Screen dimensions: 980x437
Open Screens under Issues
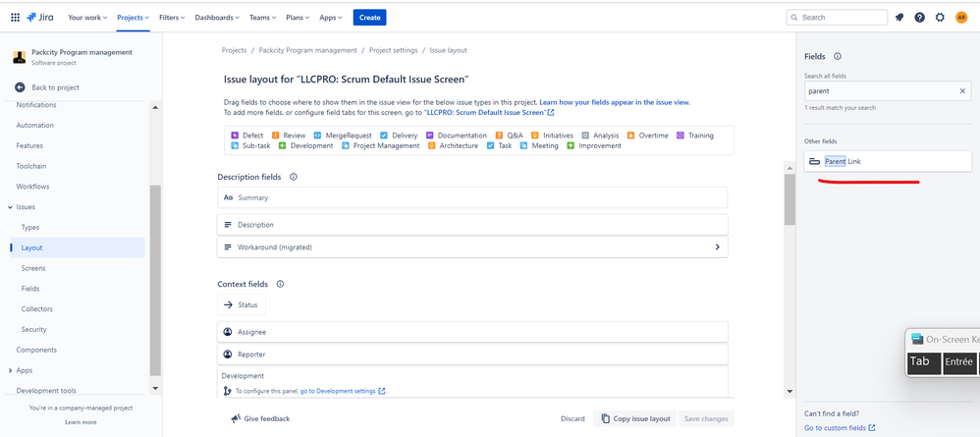point(33,268)
